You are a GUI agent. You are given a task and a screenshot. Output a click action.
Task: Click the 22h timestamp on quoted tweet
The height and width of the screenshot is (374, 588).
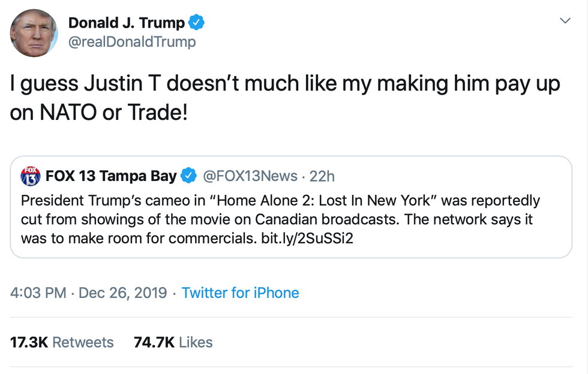[x=322, y=176]
